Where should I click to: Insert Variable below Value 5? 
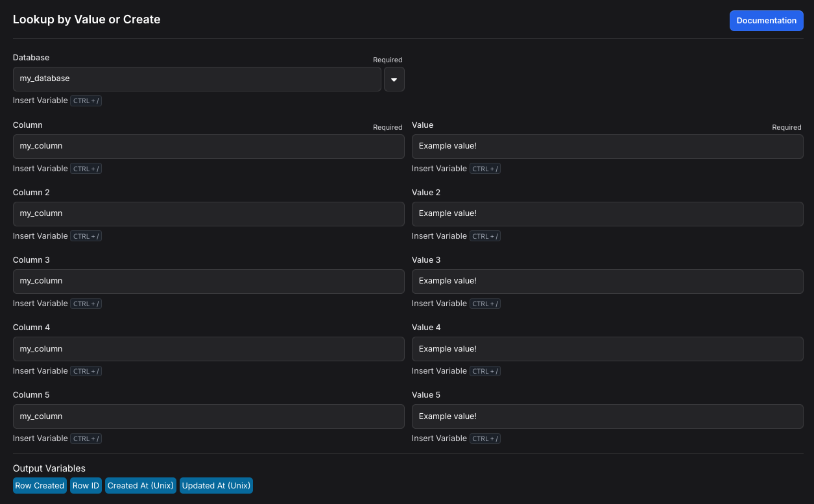439,438
